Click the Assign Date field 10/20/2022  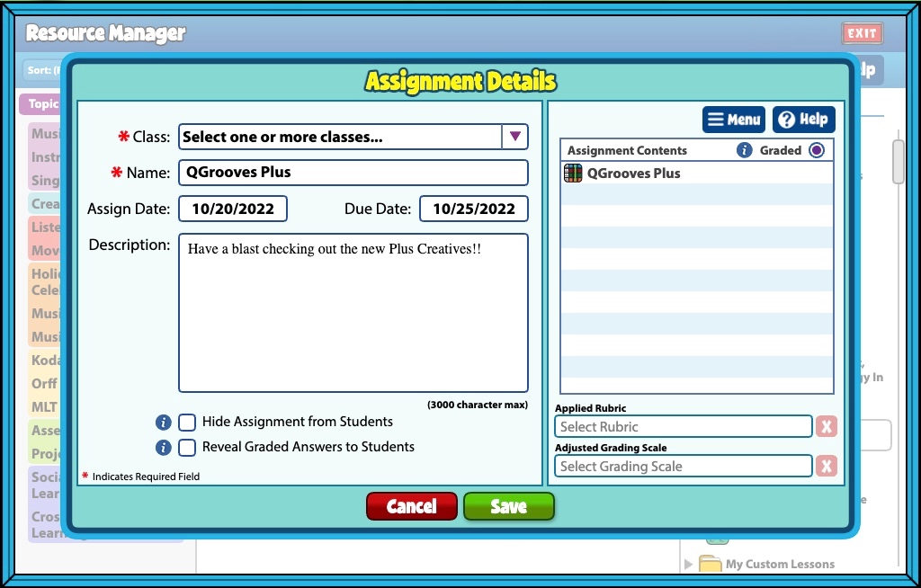point(233,209)
